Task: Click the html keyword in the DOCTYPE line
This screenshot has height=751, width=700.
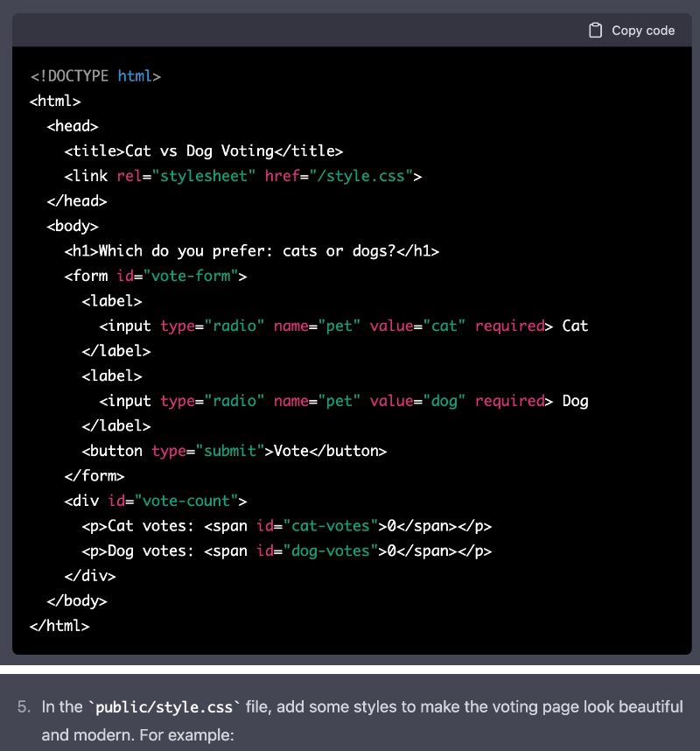Action: (x=136, y=75)
